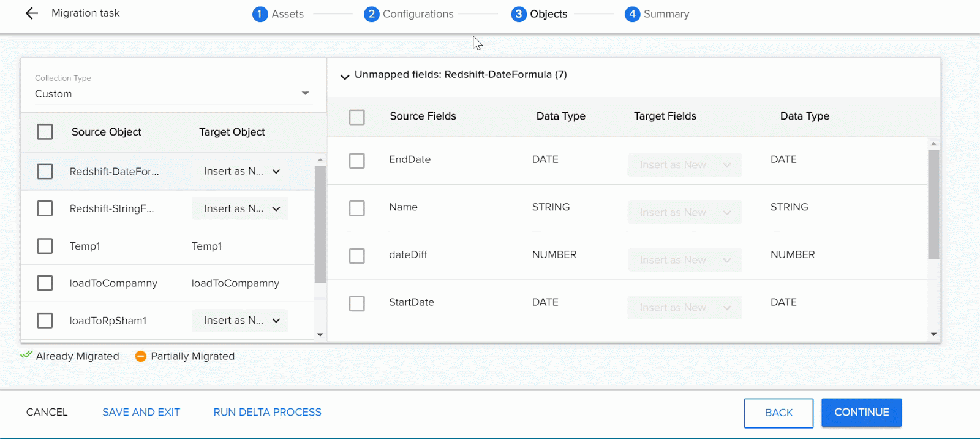Click the Target Object column header
The width and height of the screenshot is (980, 439).
(232, 132)
